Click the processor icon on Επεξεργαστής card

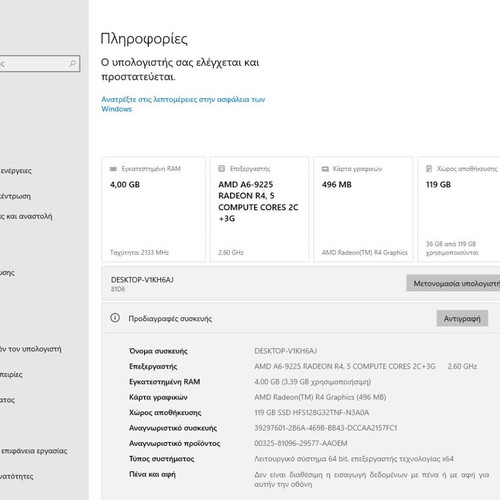(221, 169)
